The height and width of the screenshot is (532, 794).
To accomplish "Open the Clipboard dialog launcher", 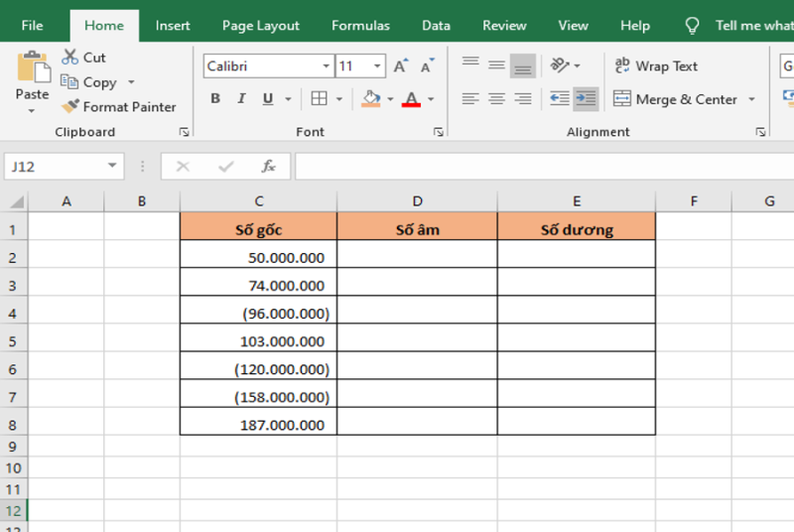I will (185, 132).
